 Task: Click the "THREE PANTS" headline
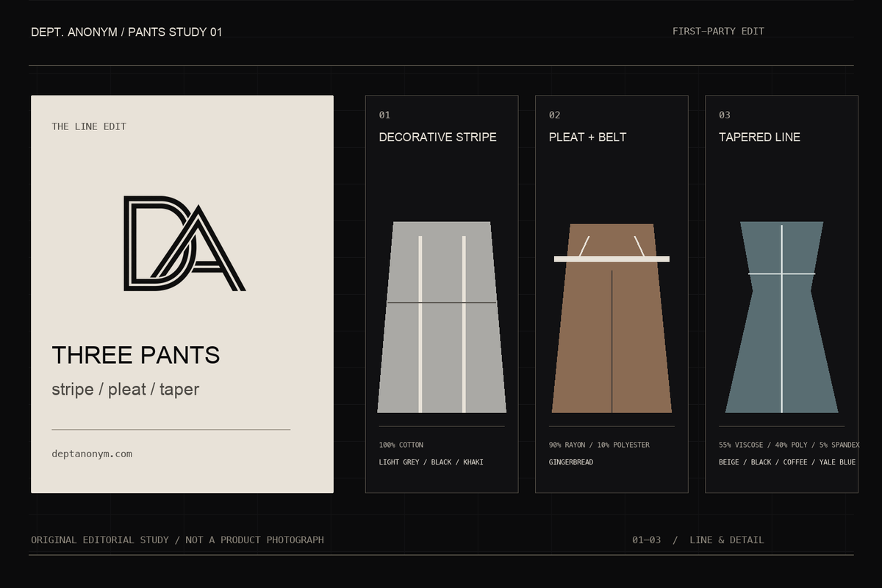[x=136, y=355]
